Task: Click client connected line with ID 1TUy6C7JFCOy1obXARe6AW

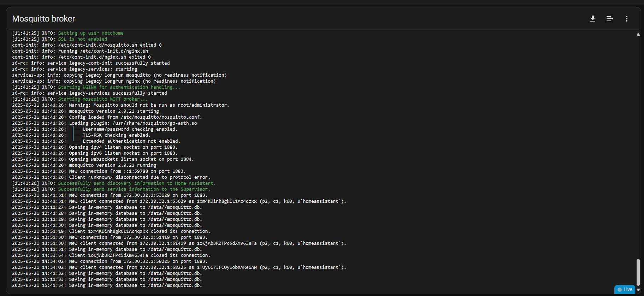Action: click(x=179, y=267)
